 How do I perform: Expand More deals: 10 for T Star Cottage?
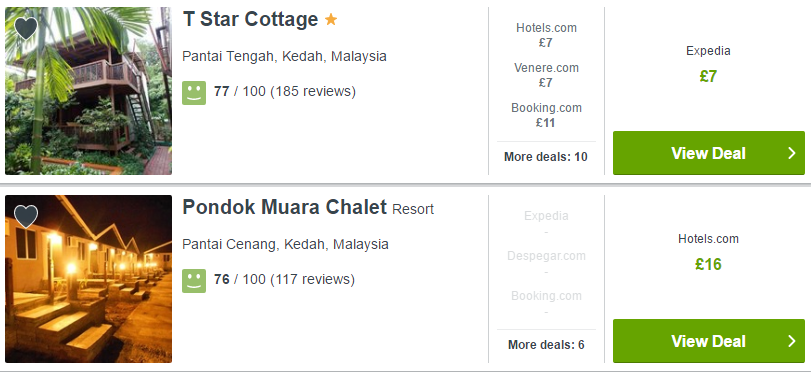point(546,157)
